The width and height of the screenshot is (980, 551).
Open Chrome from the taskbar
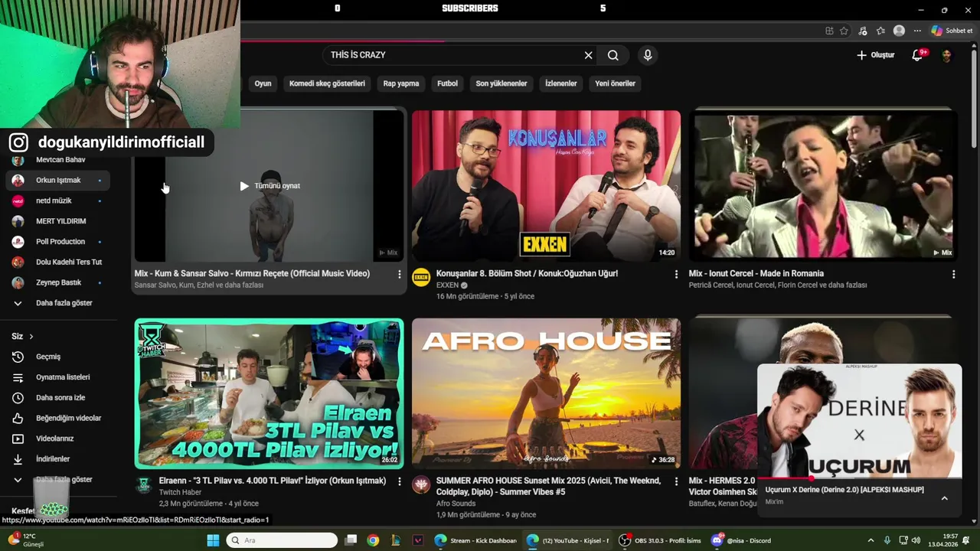[373, 540]
